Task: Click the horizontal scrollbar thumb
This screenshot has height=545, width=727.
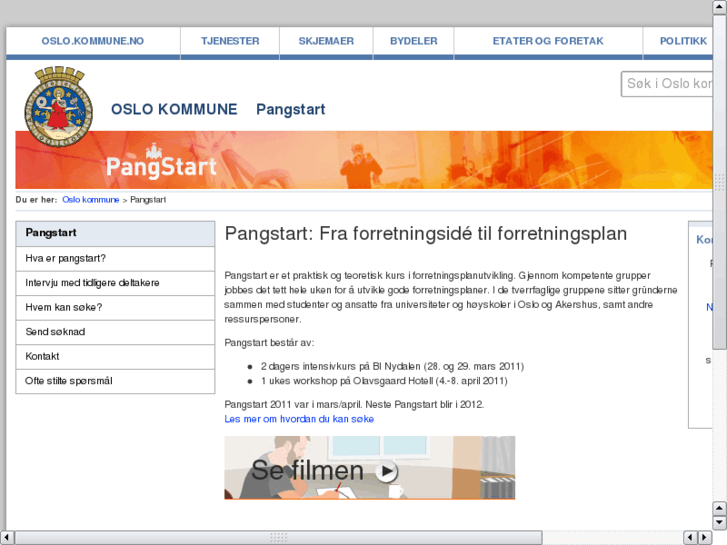Action: click(278, 537)
